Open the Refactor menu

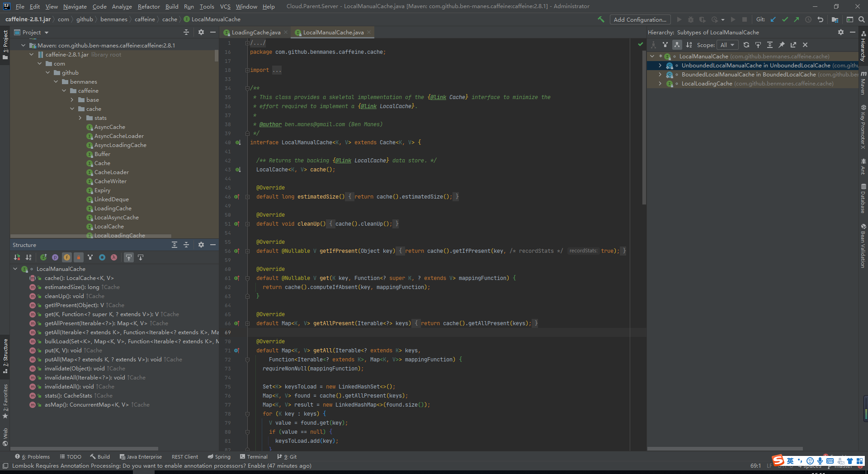149,6
